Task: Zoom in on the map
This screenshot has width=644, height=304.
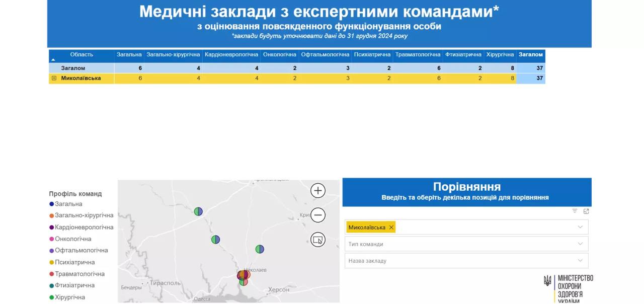Action: (318, 191)
